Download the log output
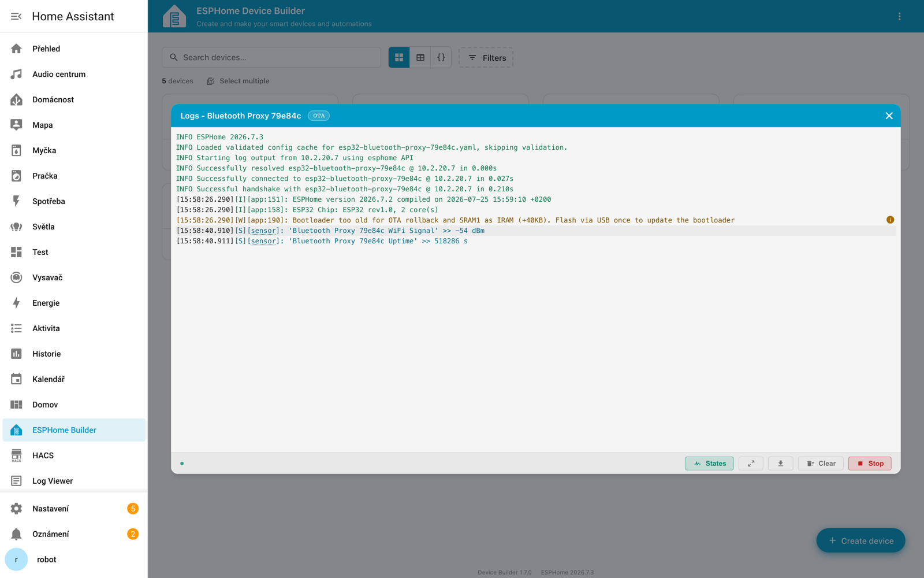This screenshot has width=924, height=578. pos(780,464)
